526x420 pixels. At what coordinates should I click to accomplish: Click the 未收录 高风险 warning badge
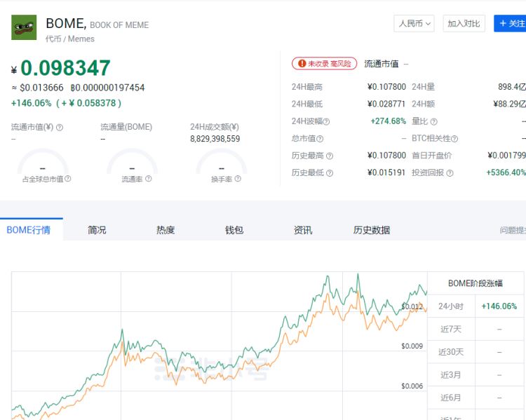[324, 64]
